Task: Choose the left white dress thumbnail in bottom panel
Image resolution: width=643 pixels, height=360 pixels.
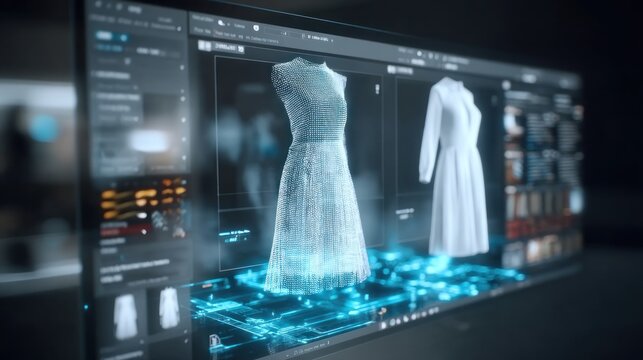Action: click(x=125, y=317)
